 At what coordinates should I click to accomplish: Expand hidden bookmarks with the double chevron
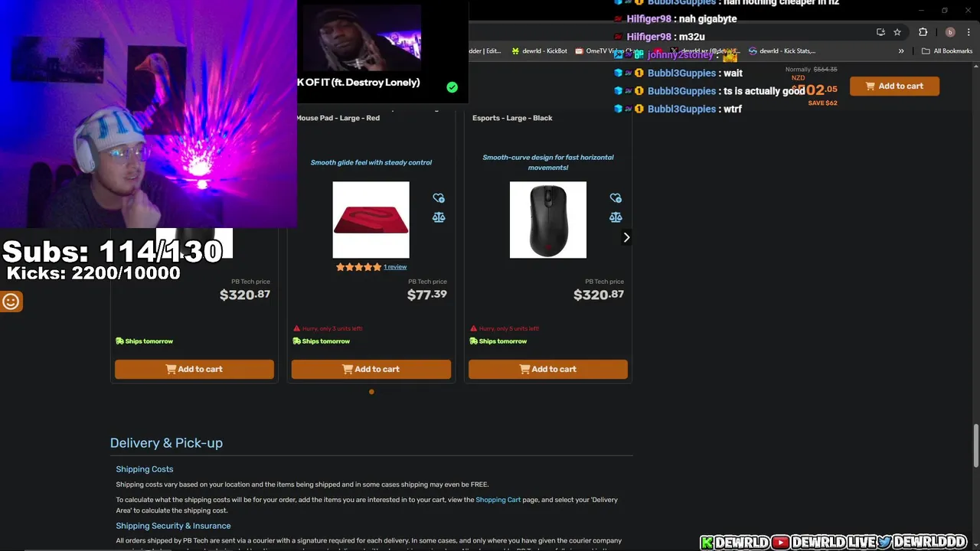(901, 51)
